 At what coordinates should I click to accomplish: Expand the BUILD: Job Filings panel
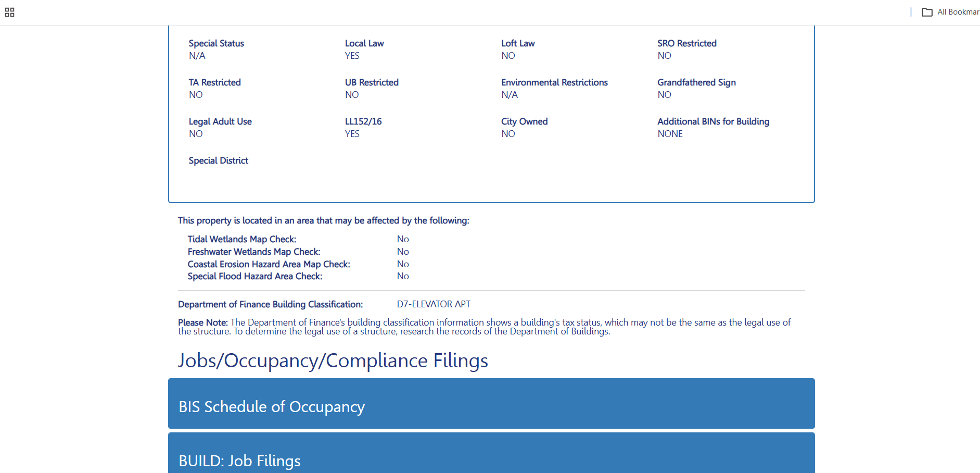pyautogui.click(x=491, y=453)
